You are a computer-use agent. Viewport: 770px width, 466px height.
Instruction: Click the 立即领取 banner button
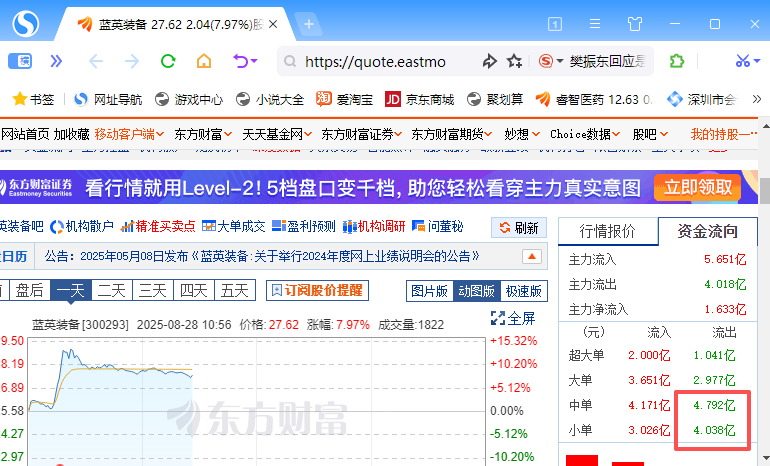click(697, 188)
